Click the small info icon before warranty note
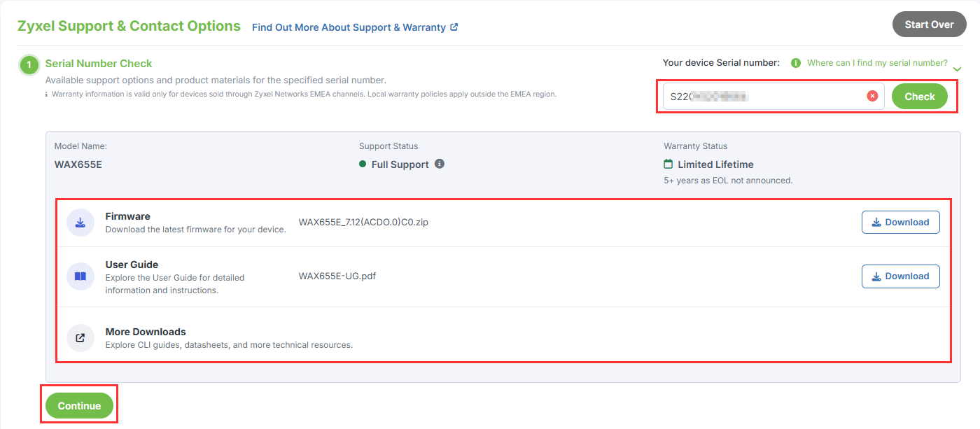The image size is (980, 429). click(47, 94)
